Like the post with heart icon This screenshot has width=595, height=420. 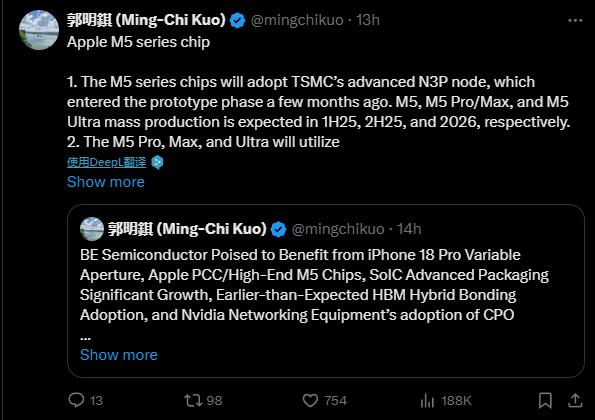310,400
